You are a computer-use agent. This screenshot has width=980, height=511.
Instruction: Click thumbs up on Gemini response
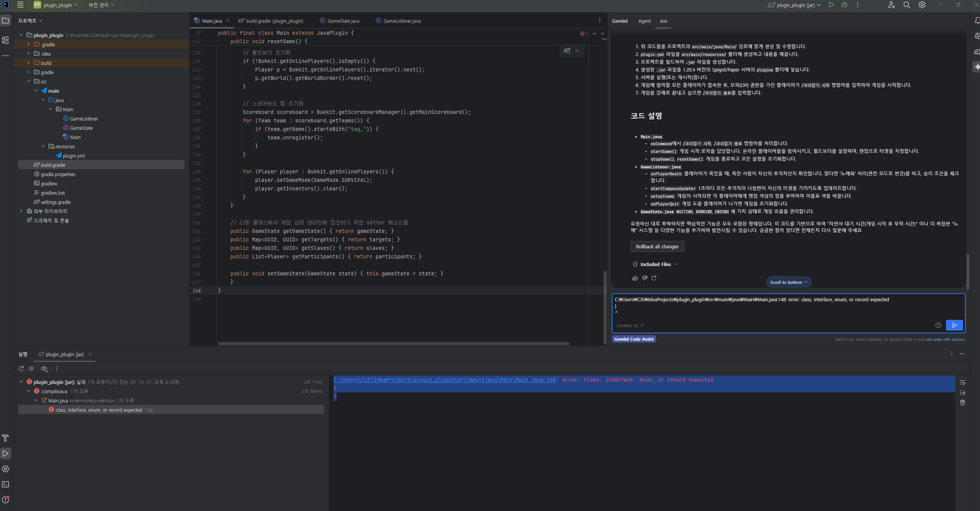tap(635, 278)
